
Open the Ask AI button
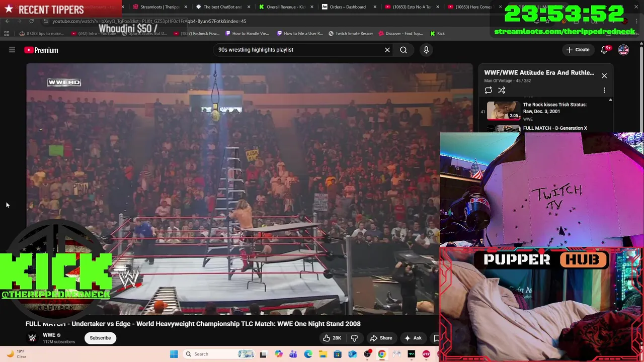click(x=413, y=338)
